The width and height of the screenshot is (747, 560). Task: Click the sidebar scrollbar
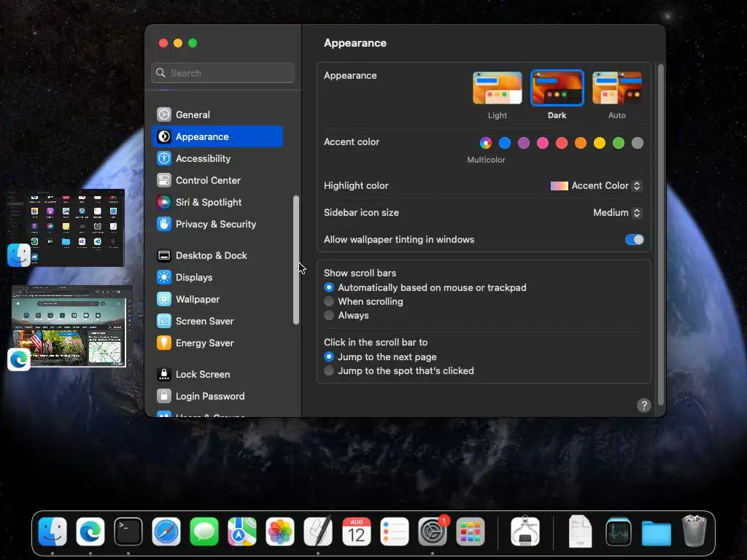[296, 260]
